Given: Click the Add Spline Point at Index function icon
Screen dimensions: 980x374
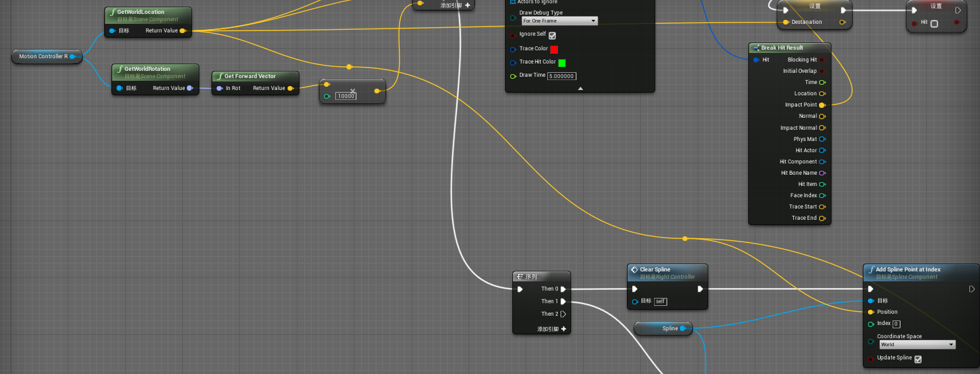Looking at the screenshot, I should (871, 269).
